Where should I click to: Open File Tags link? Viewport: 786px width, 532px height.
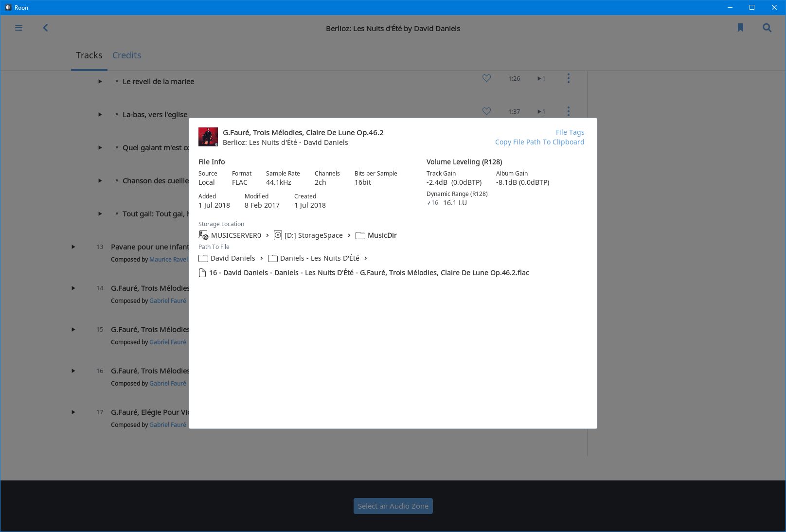click(570, 132)
